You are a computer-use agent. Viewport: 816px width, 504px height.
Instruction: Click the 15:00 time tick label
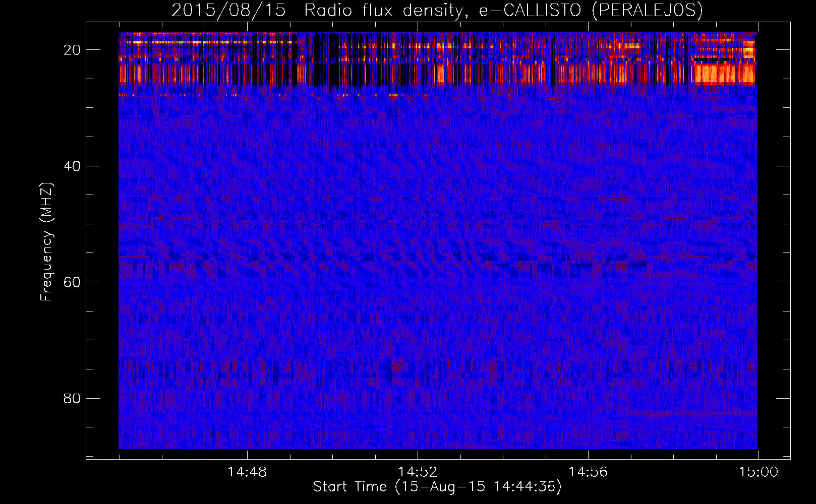coord(759,472)
